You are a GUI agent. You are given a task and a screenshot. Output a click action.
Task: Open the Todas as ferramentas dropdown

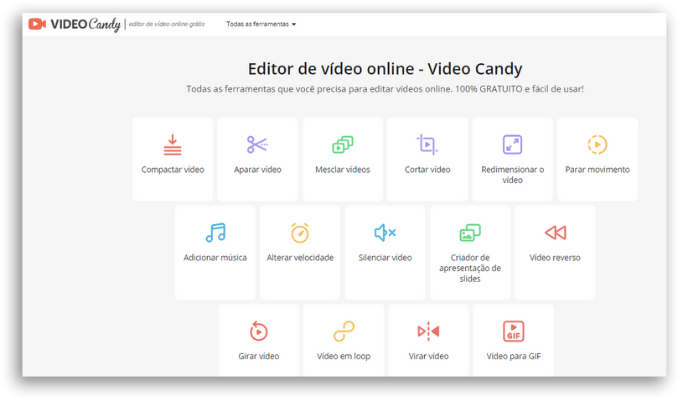point(261,24)
